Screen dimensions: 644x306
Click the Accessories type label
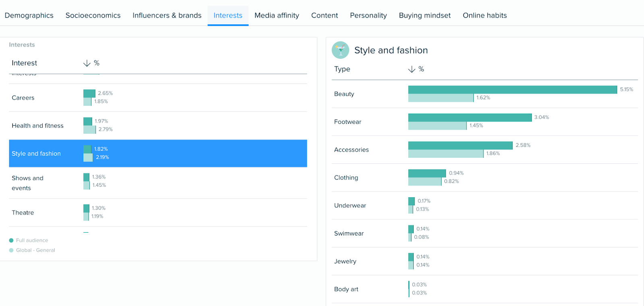(x=351, y=150)
